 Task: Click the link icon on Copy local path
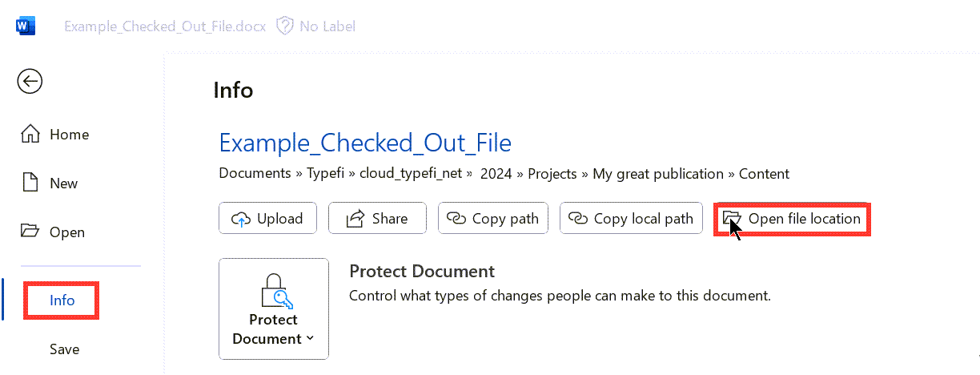click(x=579, y=219)
